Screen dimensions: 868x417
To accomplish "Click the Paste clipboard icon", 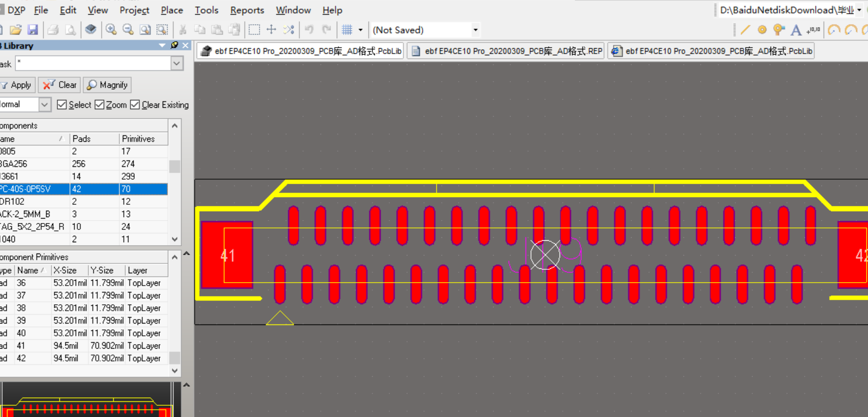I will point(217,30).
